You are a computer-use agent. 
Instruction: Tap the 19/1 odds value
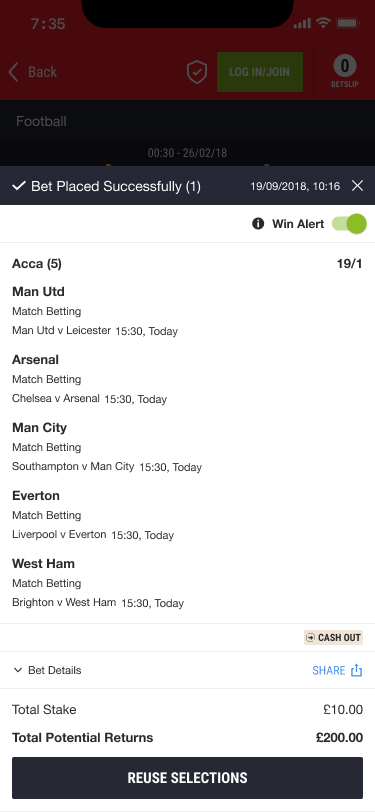[350, 264]
